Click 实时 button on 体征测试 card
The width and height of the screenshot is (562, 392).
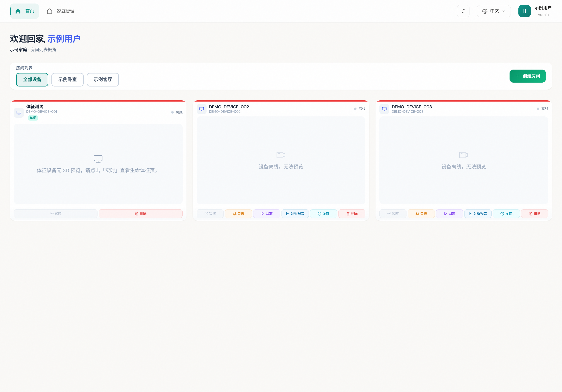(x=56, y=214)
